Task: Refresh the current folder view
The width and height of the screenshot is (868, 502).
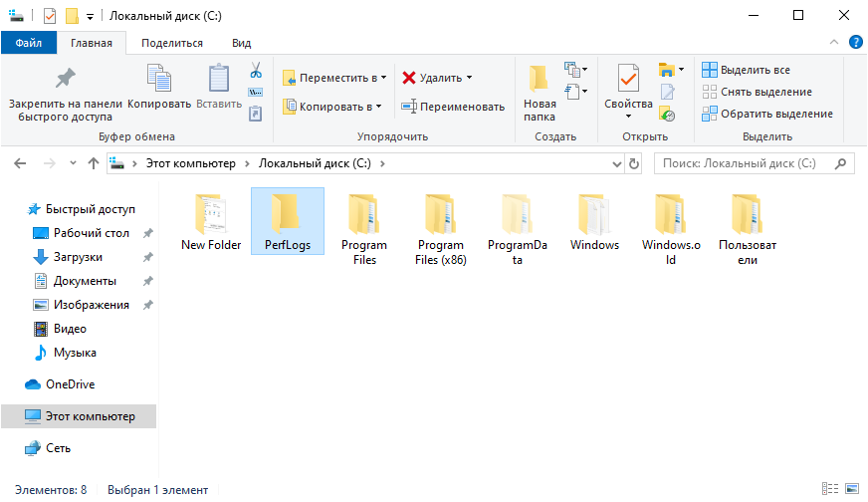Action: click(633, 163)
